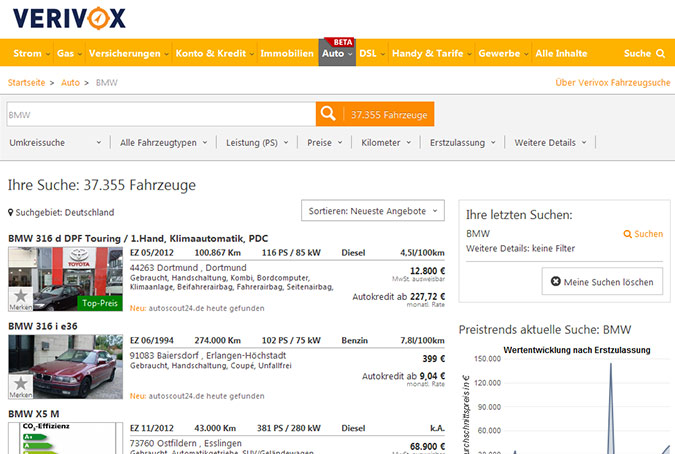Click the BETA badge above Auto
The image size is (675, 454).
(340, 42)
